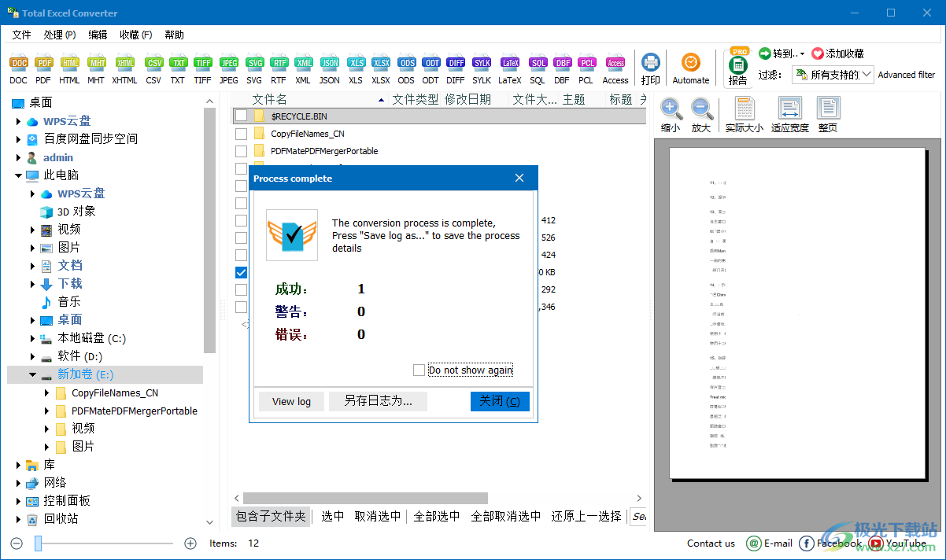Click 放大 zoom-in preview icon

(701, 115)
